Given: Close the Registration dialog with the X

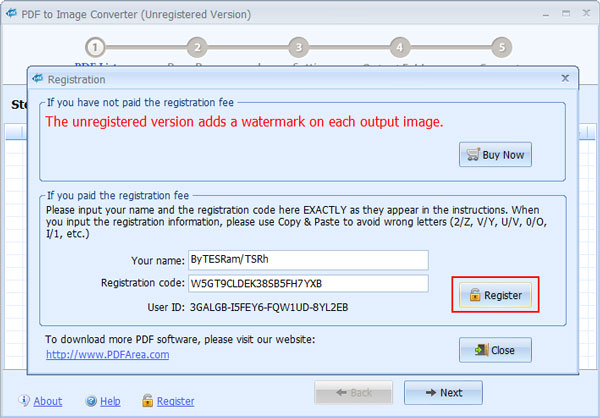Looking at the screenshot, I should pos(565,78).
